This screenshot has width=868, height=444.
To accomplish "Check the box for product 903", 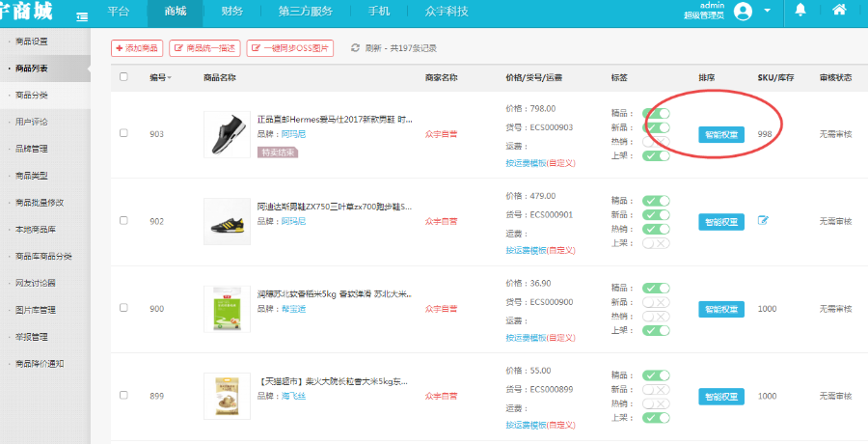I will [124, 133].
